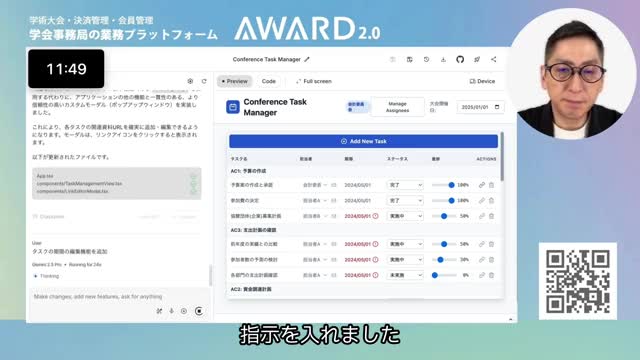
Task: Open link editor for the 0% task
Action: (482, 275)
